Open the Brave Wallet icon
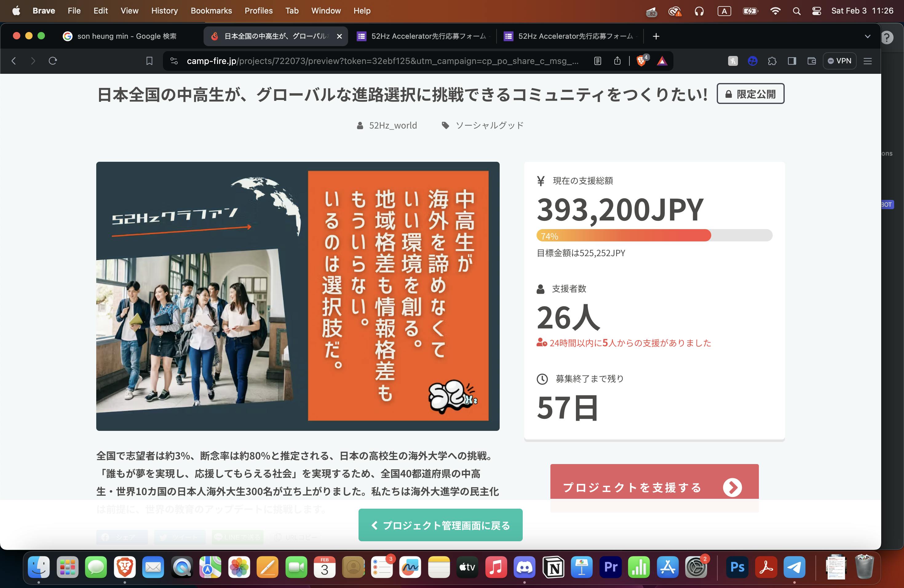 (812, 61)
